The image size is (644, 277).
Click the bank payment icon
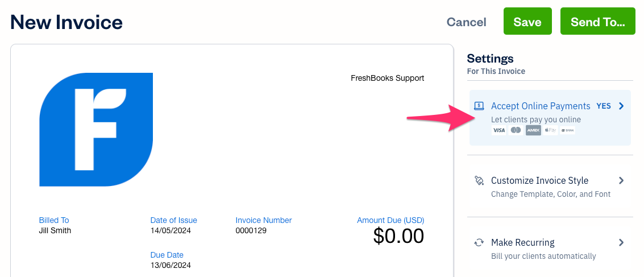tap(567, 130)
